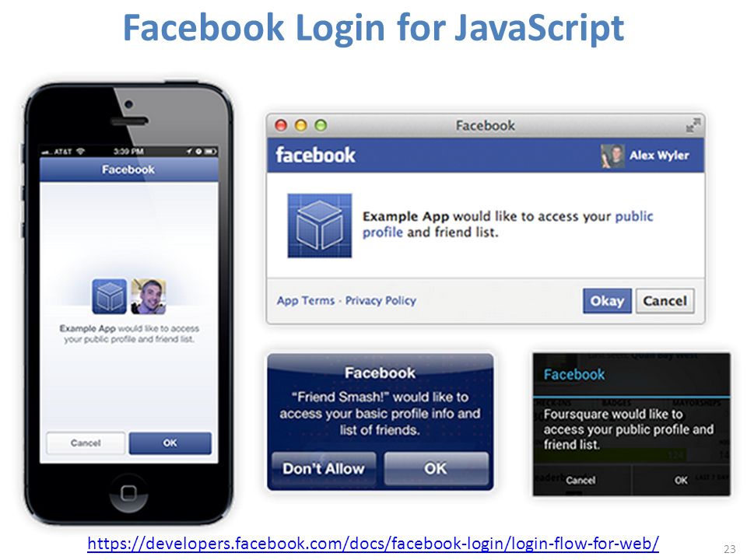The image size is (747, 560).
Task: Click the green zoom window button
Action: tap(321, 125)
